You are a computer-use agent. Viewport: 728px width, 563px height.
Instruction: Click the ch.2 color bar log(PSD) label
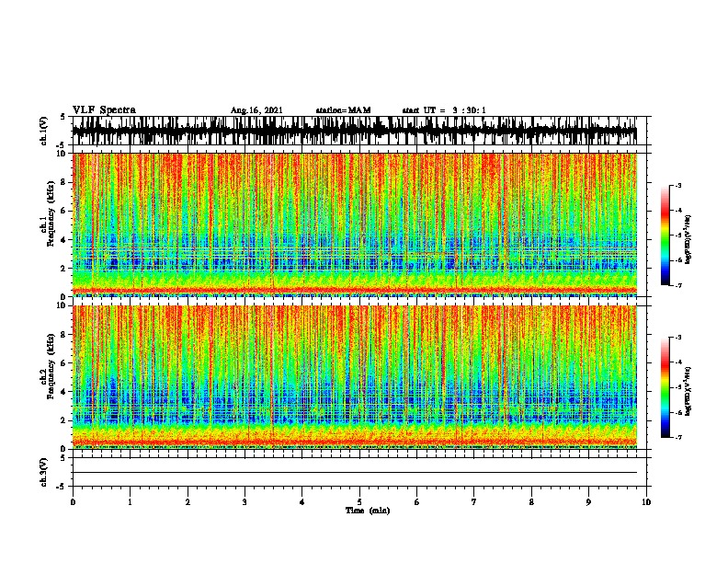click(688, 391)
